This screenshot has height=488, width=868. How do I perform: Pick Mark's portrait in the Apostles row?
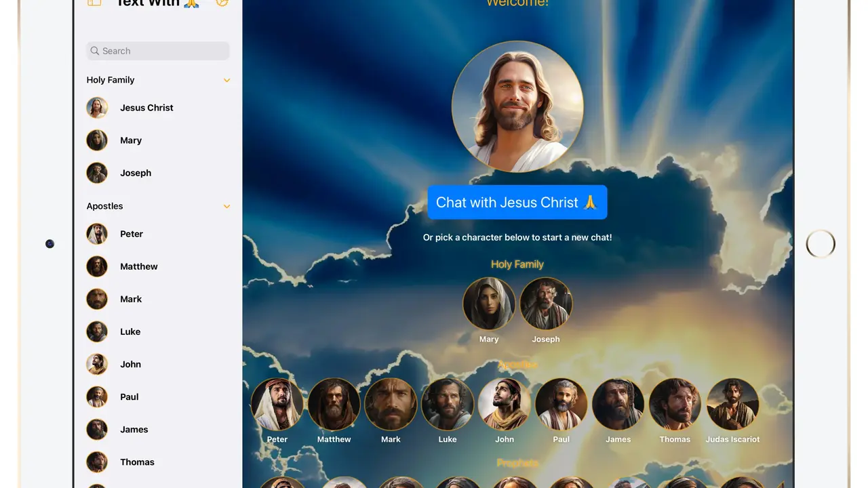pyautogui.click(x=391, y=404)
